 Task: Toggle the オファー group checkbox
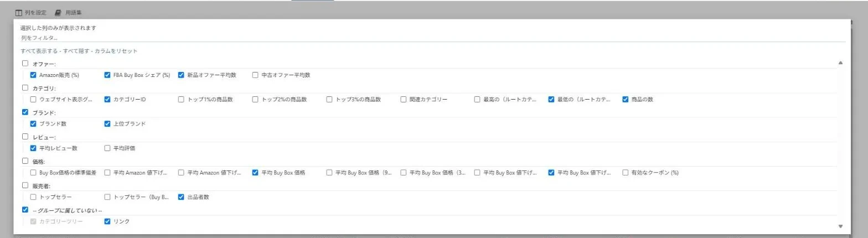(25, 63)
